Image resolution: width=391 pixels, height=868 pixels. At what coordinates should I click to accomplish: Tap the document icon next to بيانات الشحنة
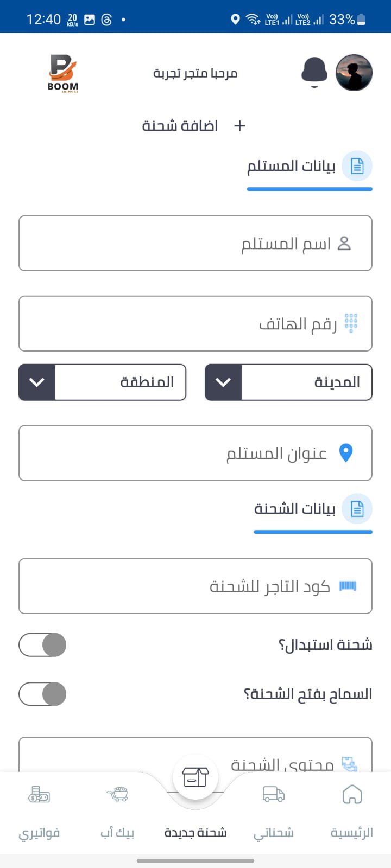(x=357, y=509)
